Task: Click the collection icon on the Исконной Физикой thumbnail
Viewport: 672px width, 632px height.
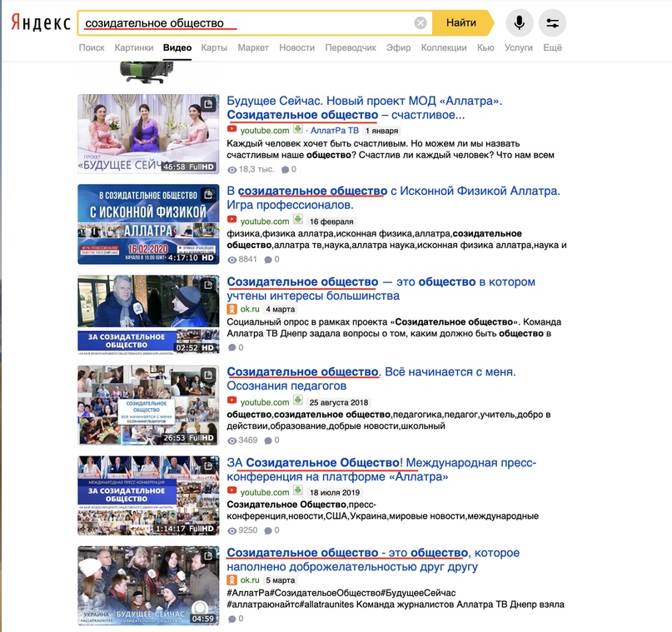Action: [x=208, y=195]
